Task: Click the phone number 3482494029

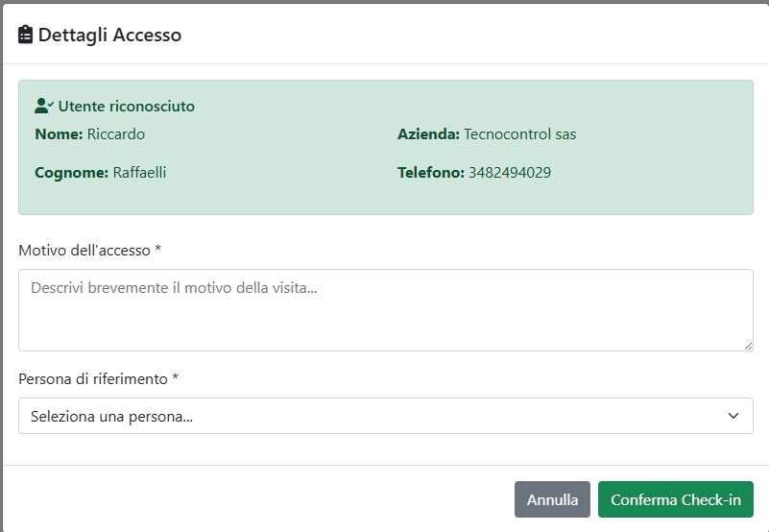Action: tap(509, 173)
